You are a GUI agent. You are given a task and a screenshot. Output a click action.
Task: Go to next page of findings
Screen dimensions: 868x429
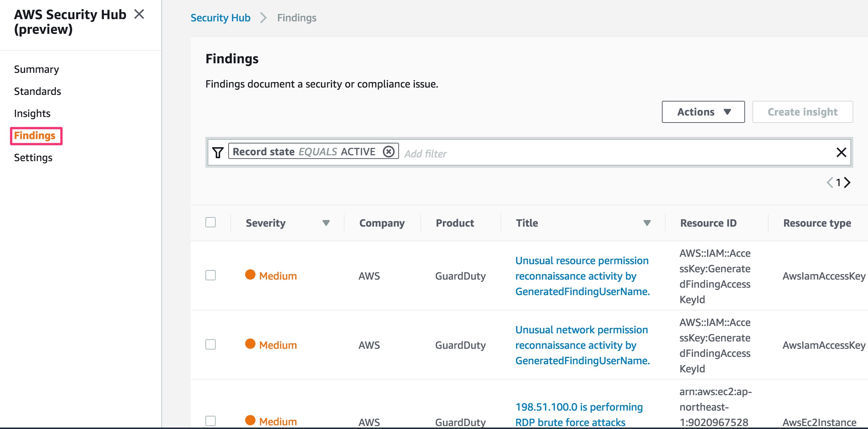pos(847,182)
